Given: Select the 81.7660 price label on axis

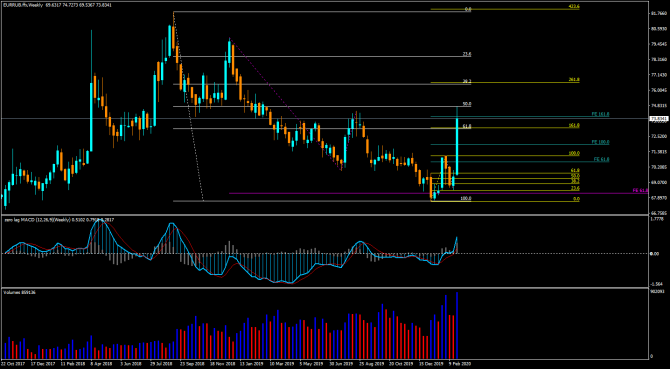Looking at the screenshot, I should (658, 14).
